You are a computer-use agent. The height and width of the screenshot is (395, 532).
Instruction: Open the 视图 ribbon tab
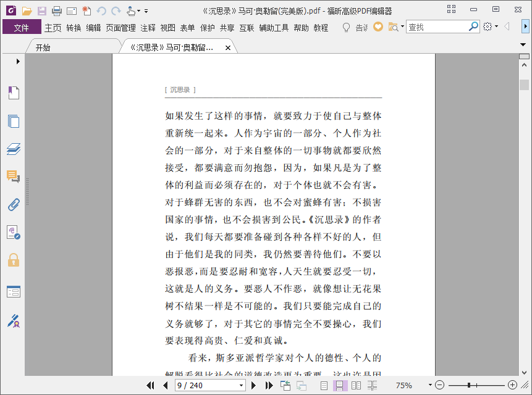167,28
